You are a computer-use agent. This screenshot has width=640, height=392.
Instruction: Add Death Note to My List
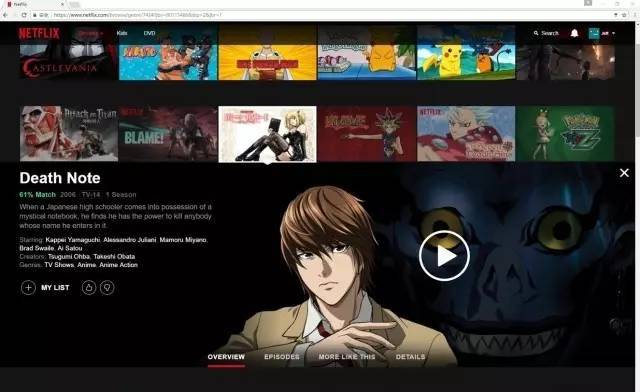coord(28,287)
